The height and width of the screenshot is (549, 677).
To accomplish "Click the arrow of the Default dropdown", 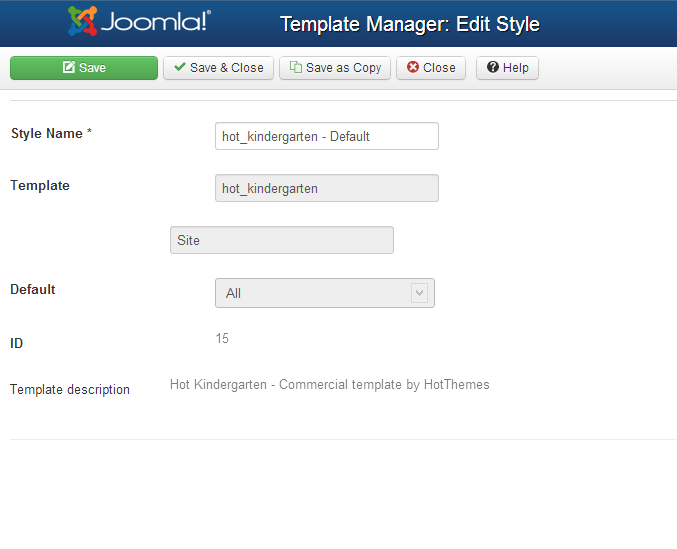I will pyautogui.click(x=419, y=293).
